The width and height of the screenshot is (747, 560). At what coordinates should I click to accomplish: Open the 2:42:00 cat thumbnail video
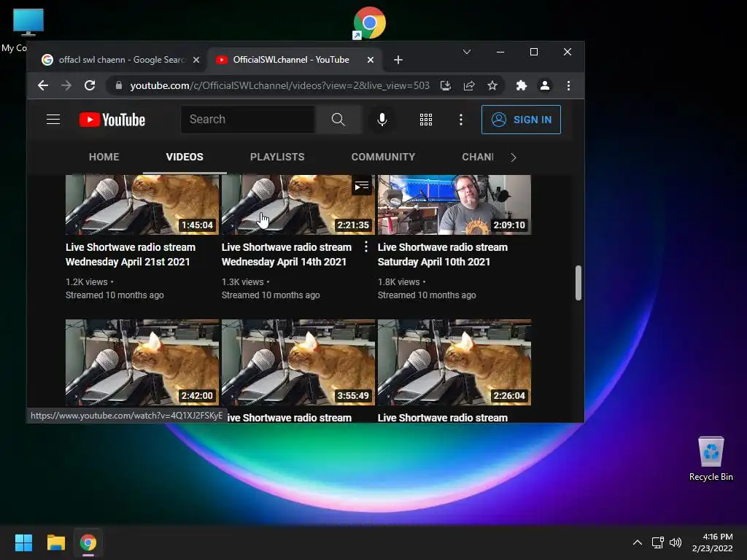click(x=142, y=362)
